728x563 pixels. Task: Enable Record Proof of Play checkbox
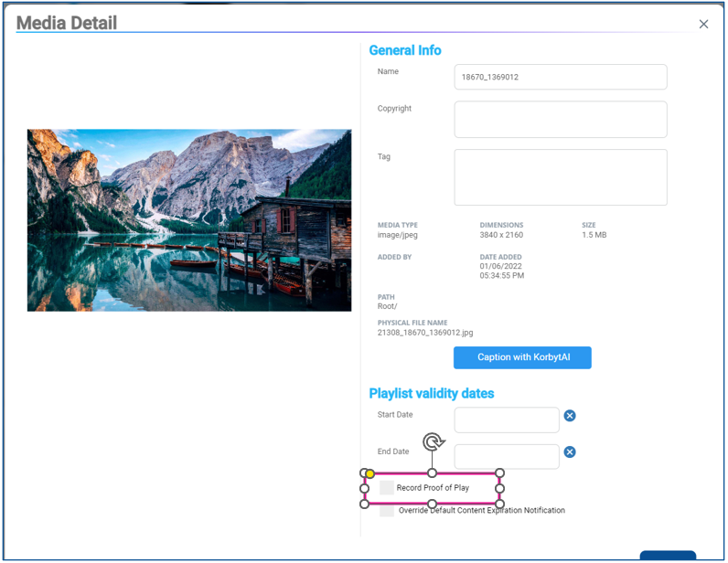(387, 487)
